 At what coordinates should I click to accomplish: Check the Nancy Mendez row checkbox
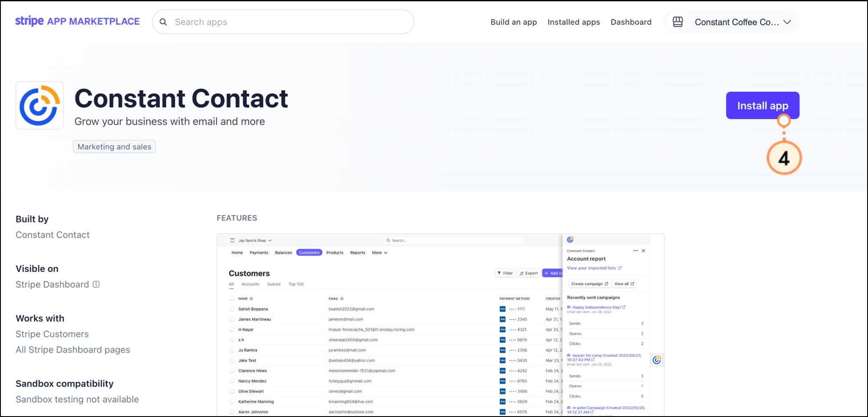coord(232,381)
